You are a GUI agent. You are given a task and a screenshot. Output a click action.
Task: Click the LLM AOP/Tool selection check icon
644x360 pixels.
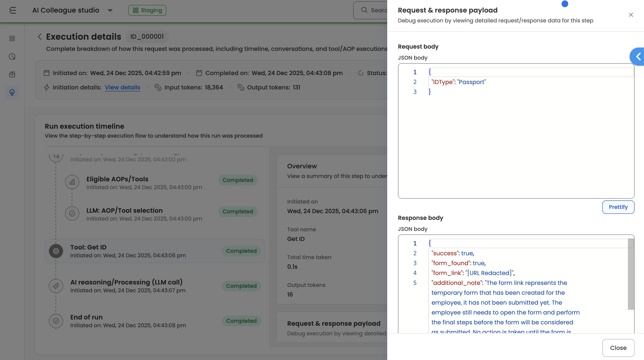[72, 213]
